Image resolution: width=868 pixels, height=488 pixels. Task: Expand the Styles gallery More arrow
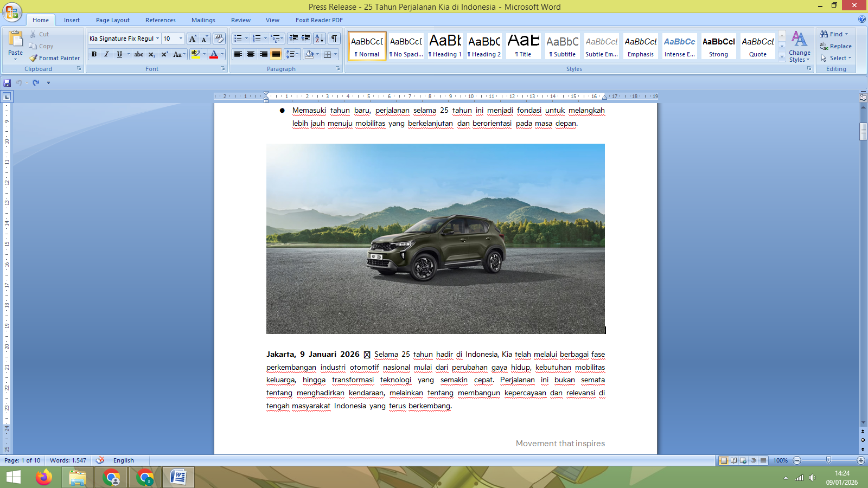[x=782, y=56]
